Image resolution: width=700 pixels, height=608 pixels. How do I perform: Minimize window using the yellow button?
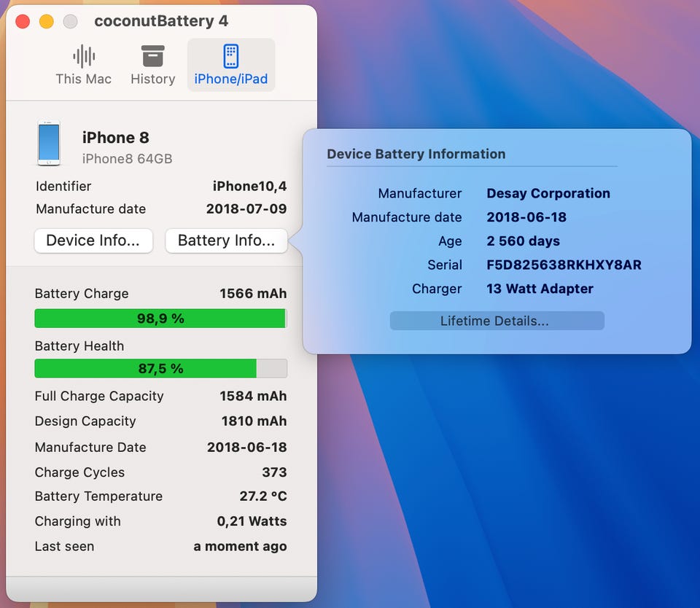point(47,21)
